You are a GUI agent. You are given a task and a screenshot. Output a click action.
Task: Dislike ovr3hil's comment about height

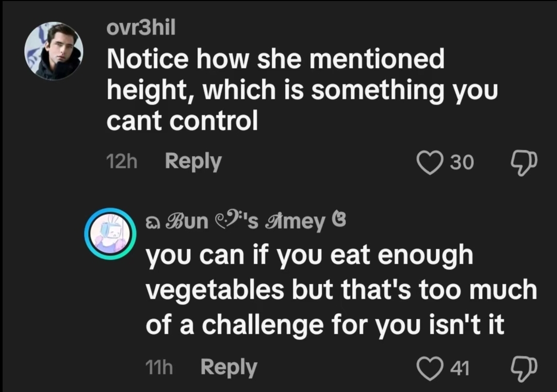[524, 163]
